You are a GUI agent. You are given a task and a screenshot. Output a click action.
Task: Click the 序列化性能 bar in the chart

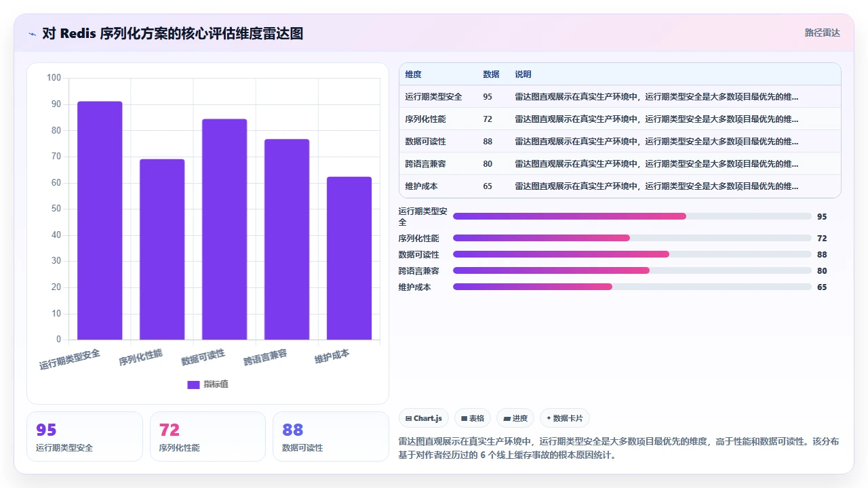[x=162, y=249]
